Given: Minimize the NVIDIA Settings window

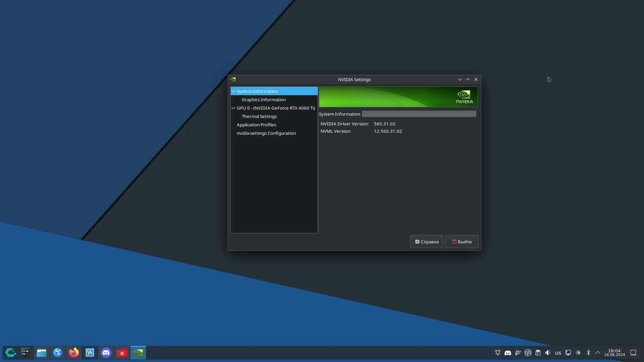Looking at the screenshot, I should [x=460, y=79].
